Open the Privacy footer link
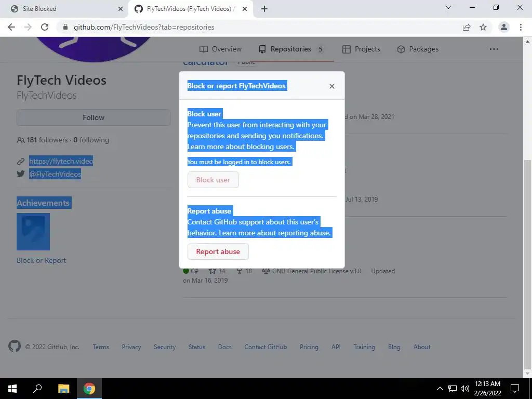The image size is (532, 399). (x=131, y=347)
